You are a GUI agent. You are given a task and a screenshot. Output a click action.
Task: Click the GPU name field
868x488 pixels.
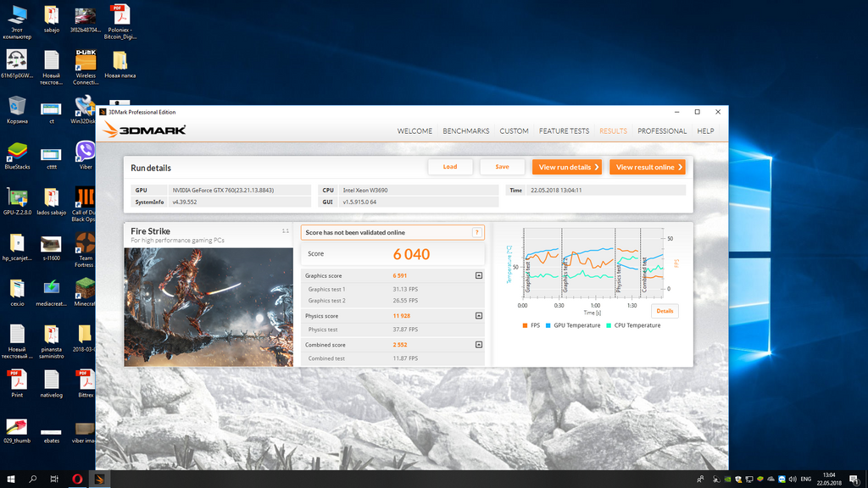[240, 190]
